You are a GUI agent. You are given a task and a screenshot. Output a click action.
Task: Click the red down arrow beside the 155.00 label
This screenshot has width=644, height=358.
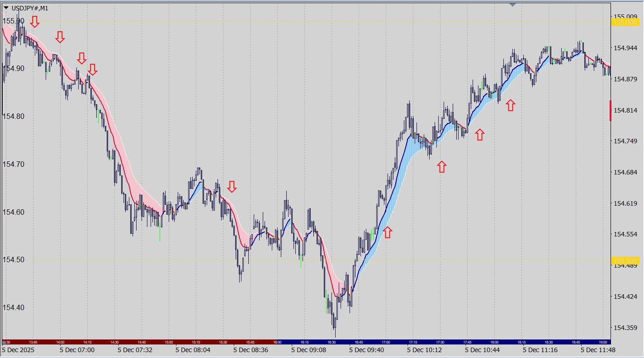click(35, 21)
